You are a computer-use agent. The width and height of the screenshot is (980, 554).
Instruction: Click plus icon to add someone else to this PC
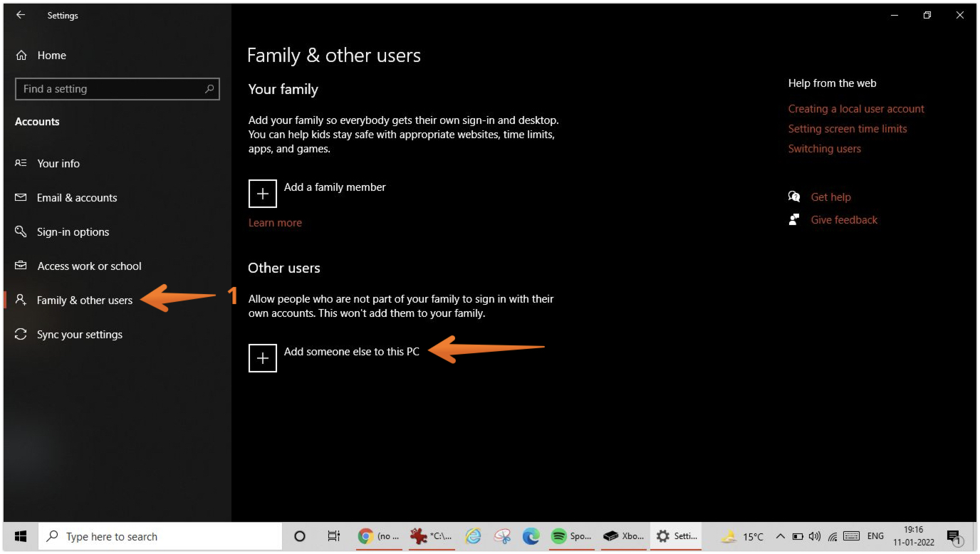(x=262, y=358)
